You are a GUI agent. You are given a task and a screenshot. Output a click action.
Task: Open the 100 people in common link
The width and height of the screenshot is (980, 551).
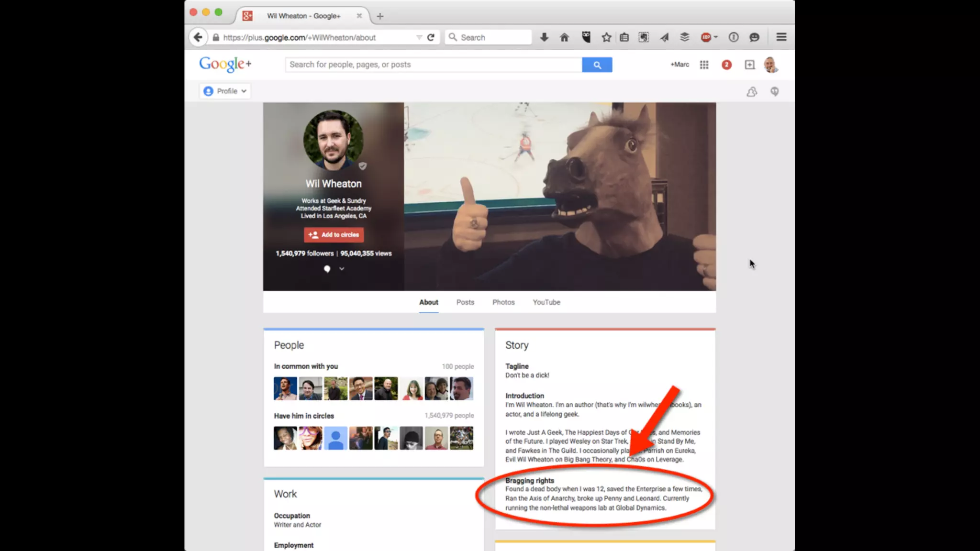(x=458, y=366)
